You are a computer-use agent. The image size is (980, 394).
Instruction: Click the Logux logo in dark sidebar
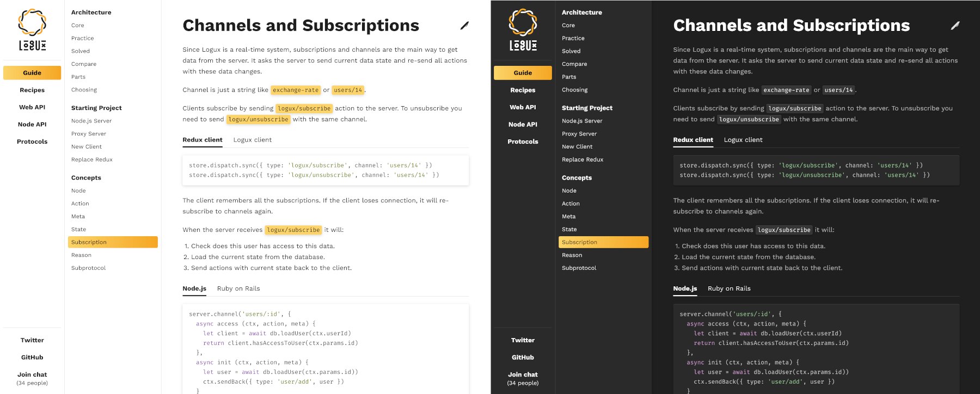point(523,30)
